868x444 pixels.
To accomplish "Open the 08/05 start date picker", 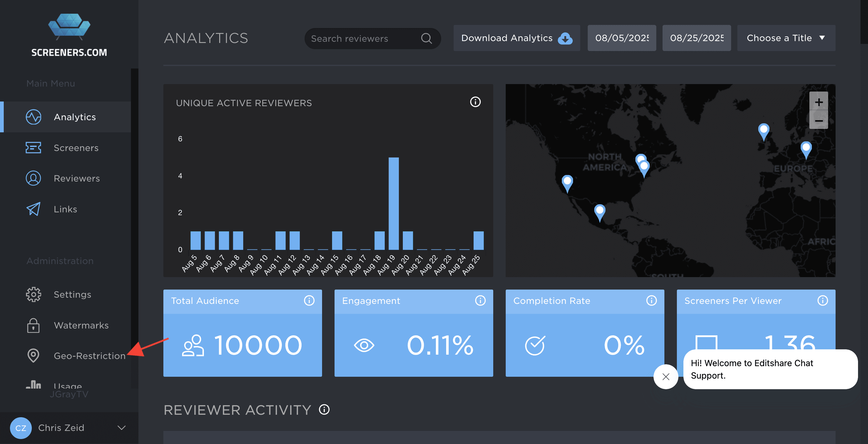I will pyautogui.click(x=621, y=38).
